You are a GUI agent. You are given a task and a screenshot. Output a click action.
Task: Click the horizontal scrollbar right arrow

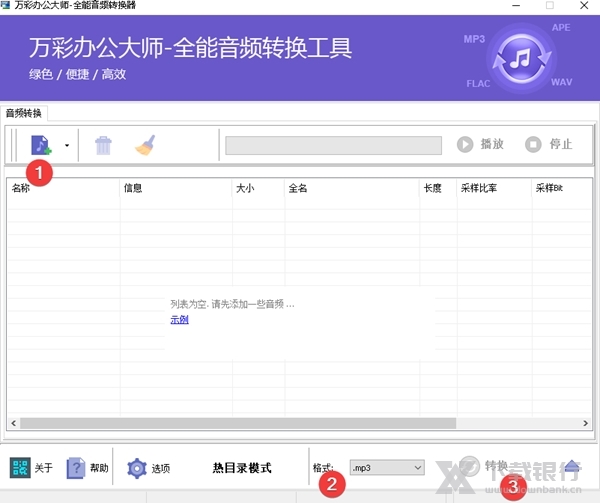pyautogui.click(x=585, y=423)
